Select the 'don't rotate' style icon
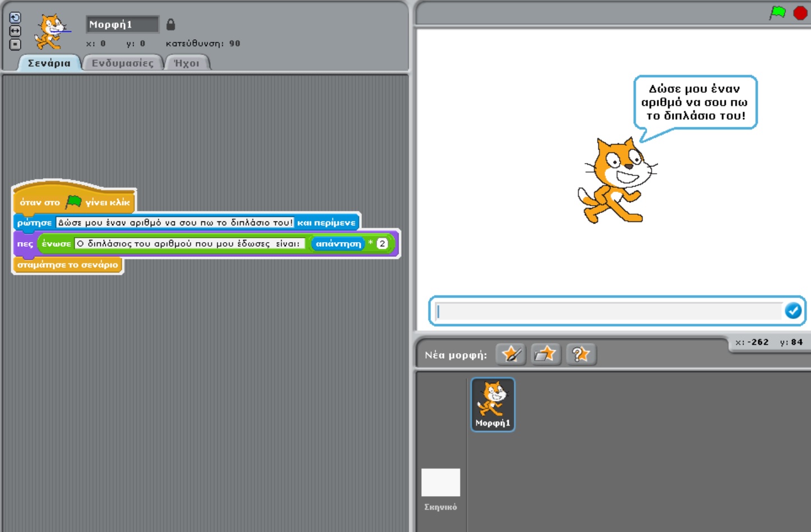811x532 pixels. point(15,44)
